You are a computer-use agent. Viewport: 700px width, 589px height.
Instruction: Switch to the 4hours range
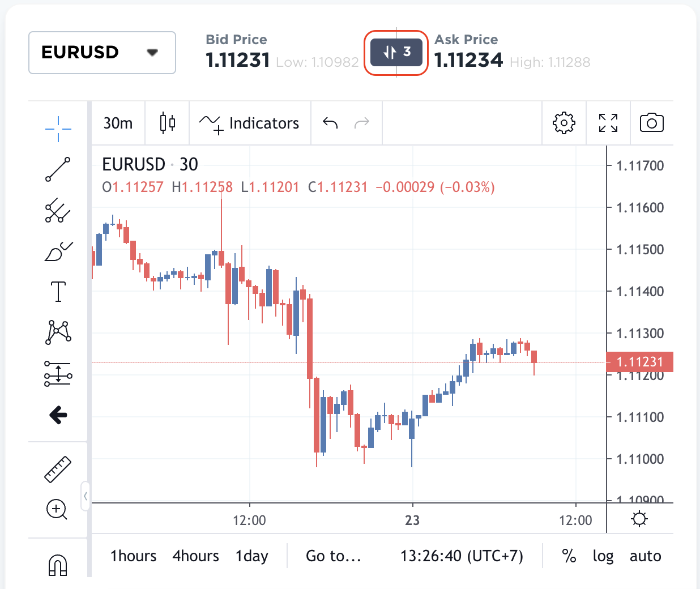click(195, 556)
